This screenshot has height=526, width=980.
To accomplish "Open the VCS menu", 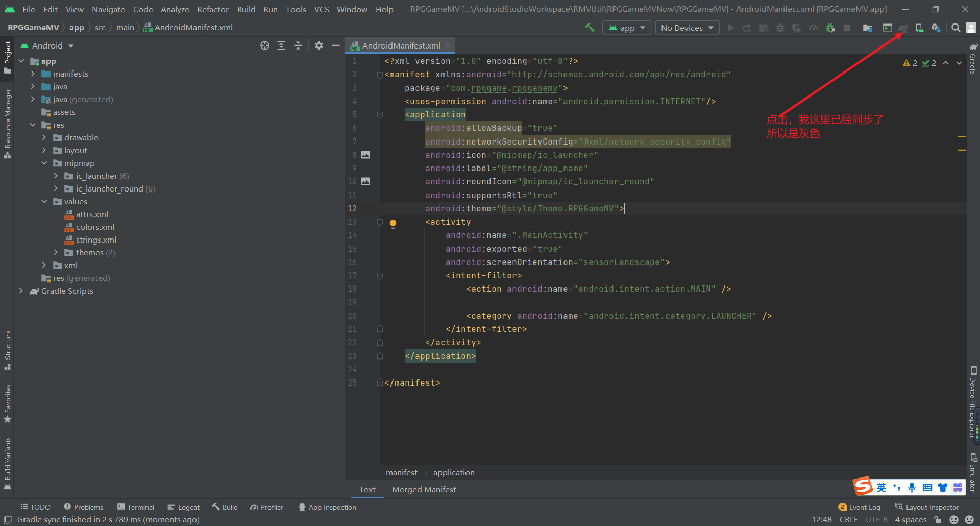I will click(x=322, y=9).
